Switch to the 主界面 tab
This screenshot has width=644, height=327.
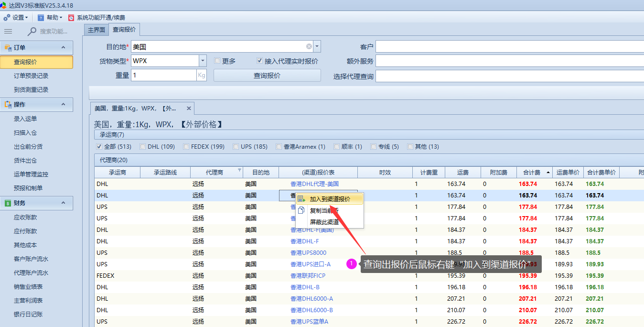[96, 30]
